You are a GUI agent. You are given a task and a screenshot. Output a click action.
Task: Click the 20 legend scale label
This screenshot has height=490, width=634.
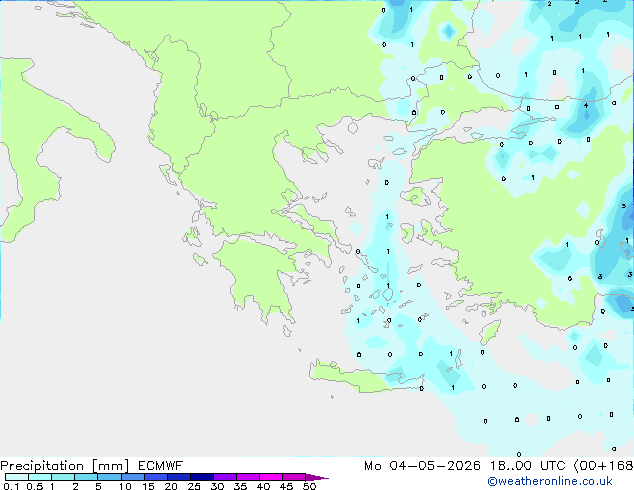coord(171,486)
